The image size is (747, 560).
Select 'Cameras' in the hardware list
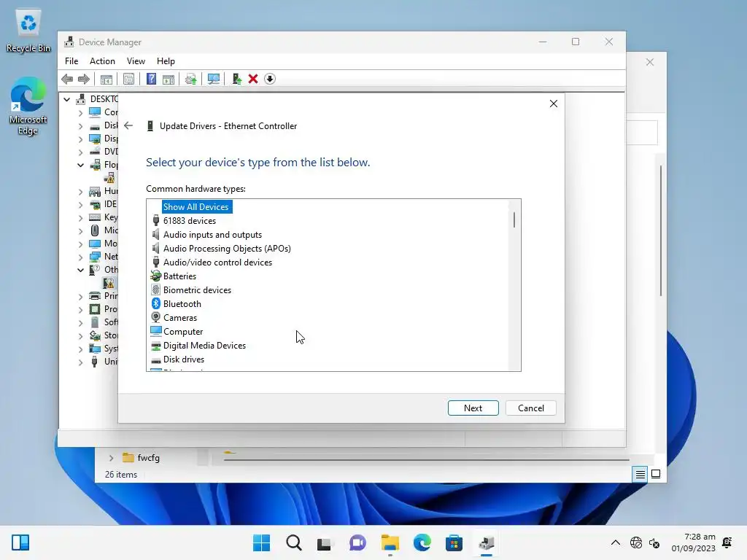179,318
